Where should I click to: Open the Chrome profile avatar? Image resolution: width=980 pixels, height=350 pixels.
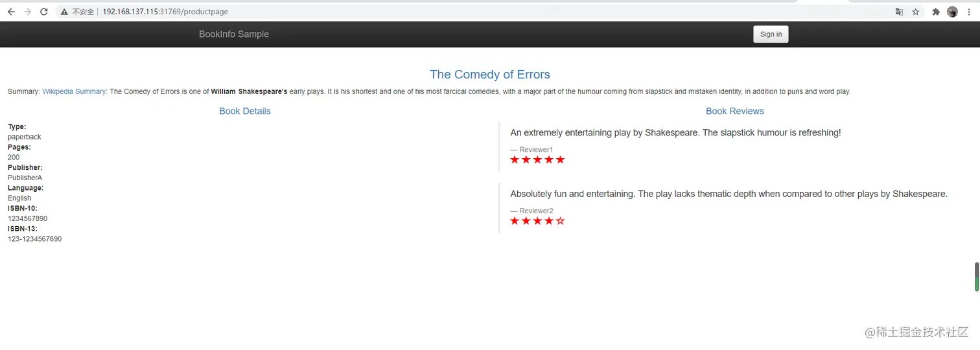(x=952, y=12)
